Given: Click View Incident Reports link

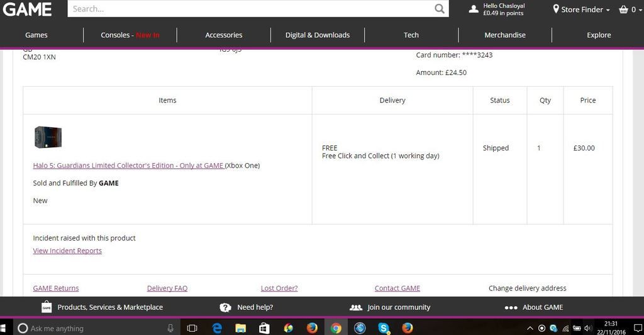Looking at the screenshot, I should coord(67,251).
